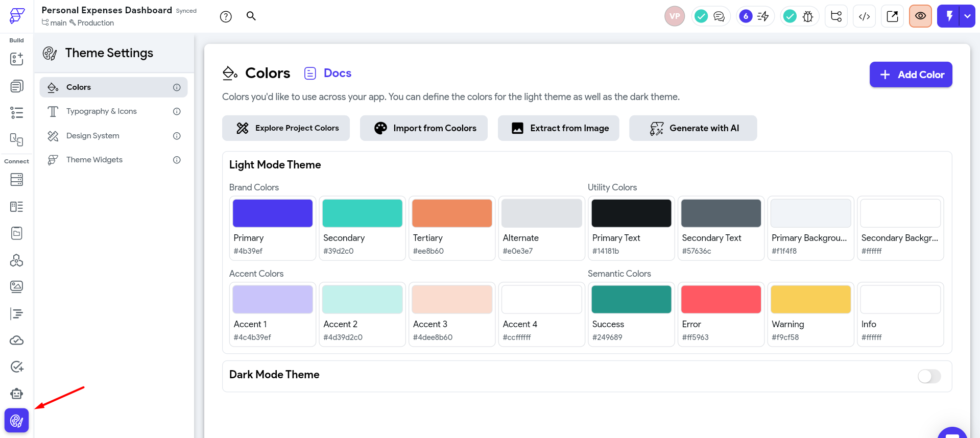The image size is (980, 438).
Task: Select the Tertiary orange color swatch
Action: tap(451, 213)
